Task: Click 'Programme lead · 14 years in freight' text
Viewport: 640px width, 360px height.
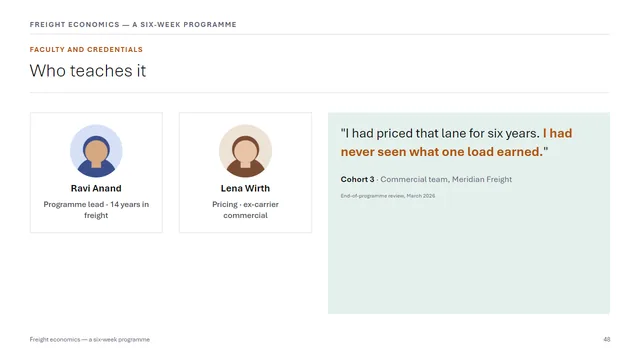Action: 96,210
